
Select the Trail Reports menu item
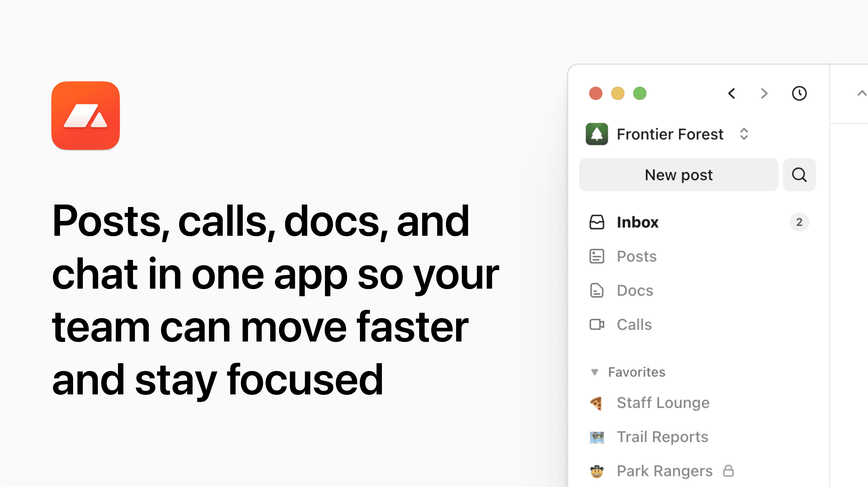tap(662, 436)
